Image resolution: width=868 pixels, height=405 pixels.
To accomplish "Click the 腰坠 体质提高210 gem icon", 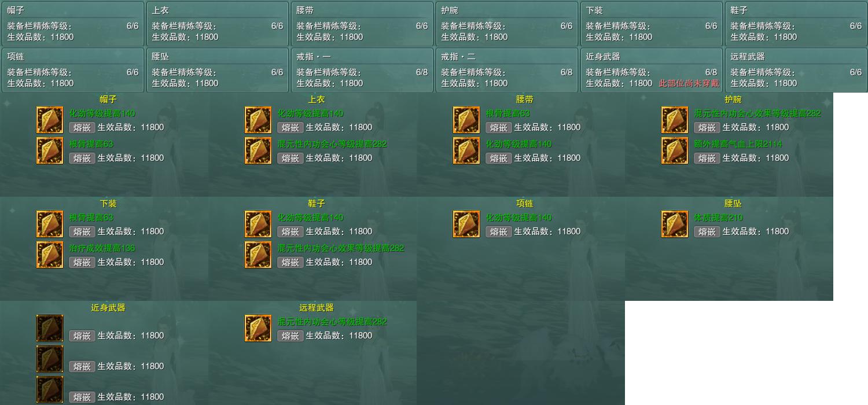I will coord(675,224).
